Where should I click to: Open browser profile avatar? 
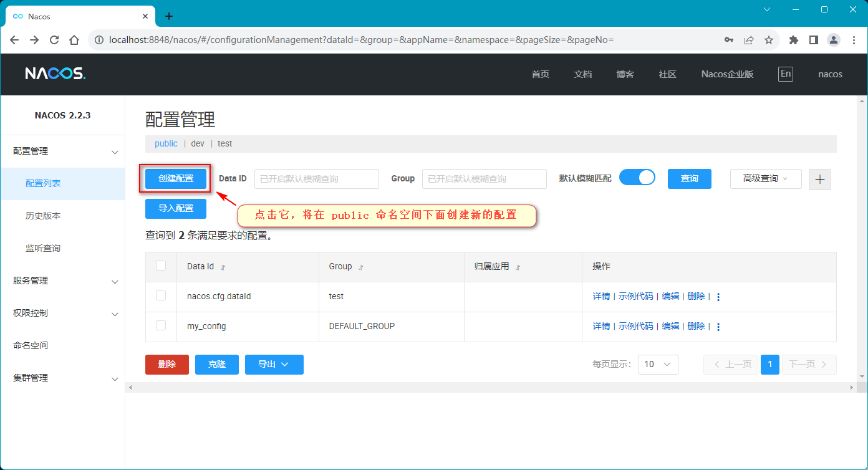click(834, 40)
